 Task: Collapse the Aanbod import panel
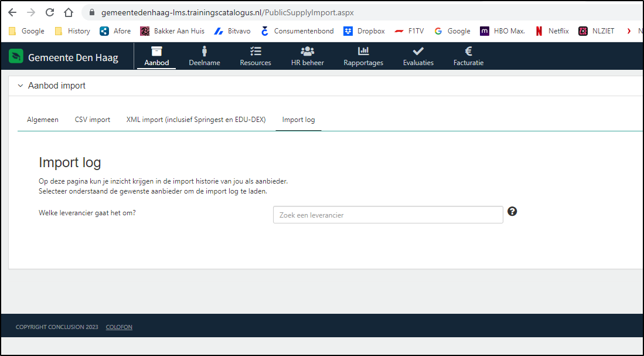[x=19, y=85]
